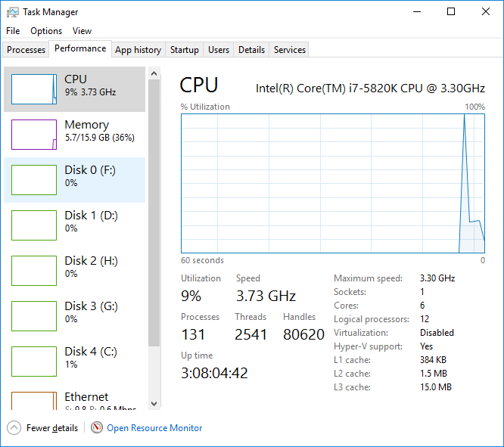The image size is (504, 447).
Task: Click scroll down arrow in sidebar
Action: [x=154, y=404]
